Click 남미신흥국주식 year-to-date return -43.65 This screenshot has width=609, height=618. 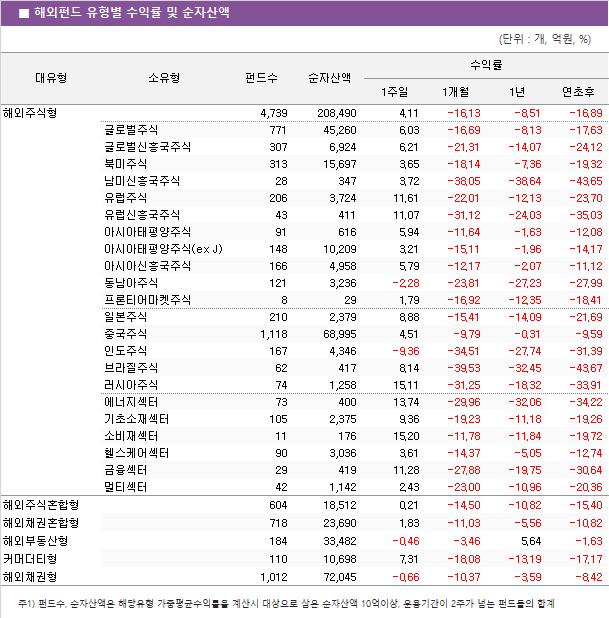click(586, 181)
